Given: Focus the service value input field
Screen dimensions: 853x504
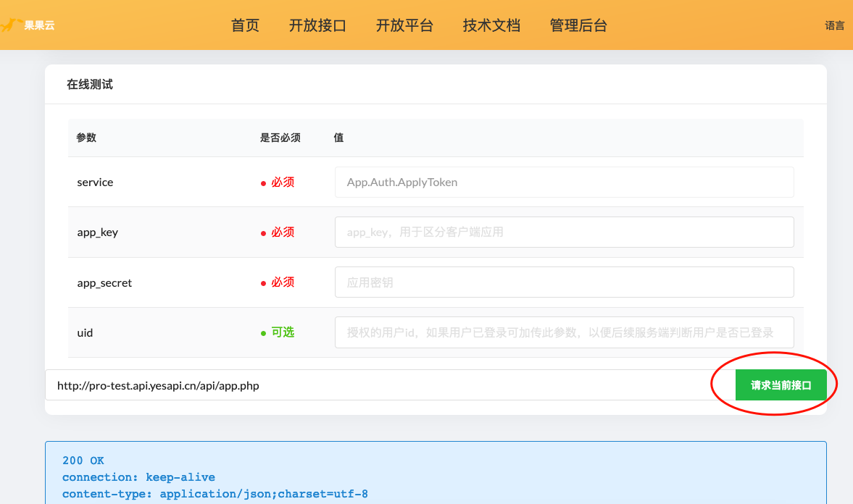Looking at the screenshot, I should [564, 182].
